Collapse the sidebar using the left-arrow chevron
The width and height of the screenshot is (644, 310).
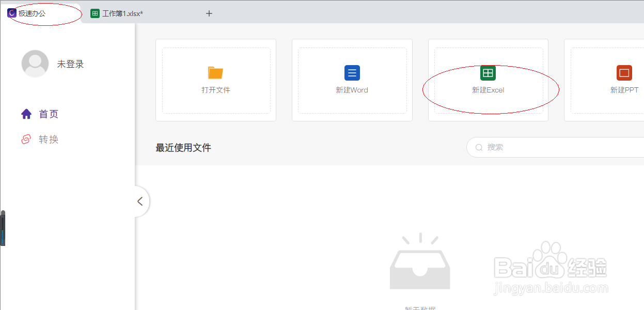(140, 202)
